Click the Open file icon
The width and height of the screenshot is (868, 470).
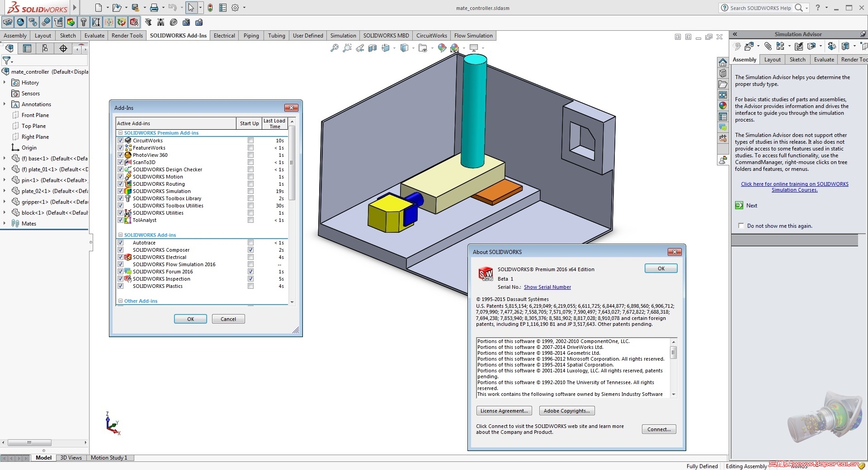[x=117, y=8]
